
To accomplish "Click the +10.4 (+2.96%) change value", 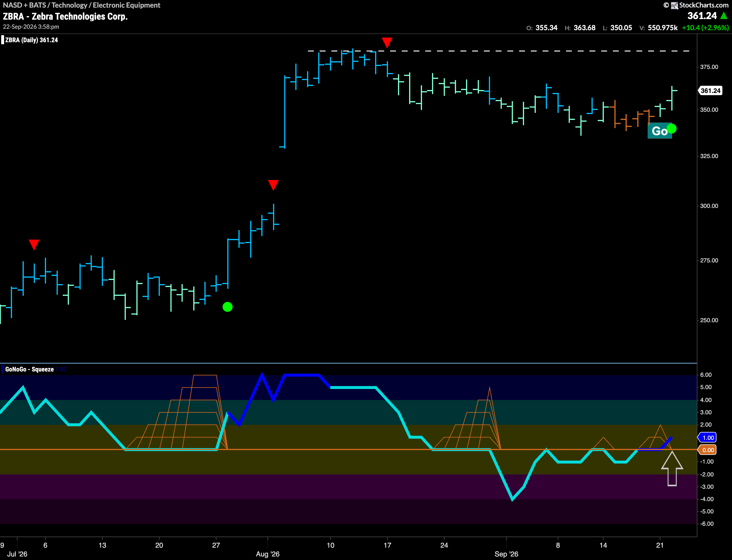I will coord(705,28).
